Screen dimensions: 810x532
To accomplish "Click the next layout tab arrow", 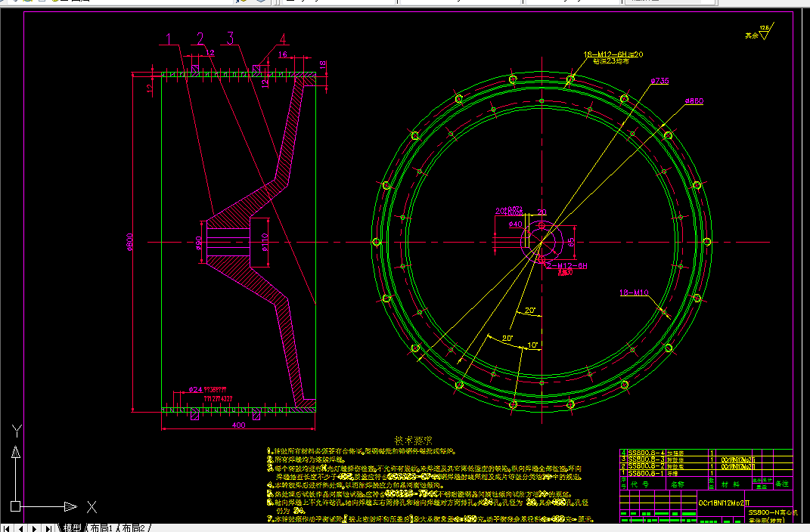I will click(x=34, y=528).
